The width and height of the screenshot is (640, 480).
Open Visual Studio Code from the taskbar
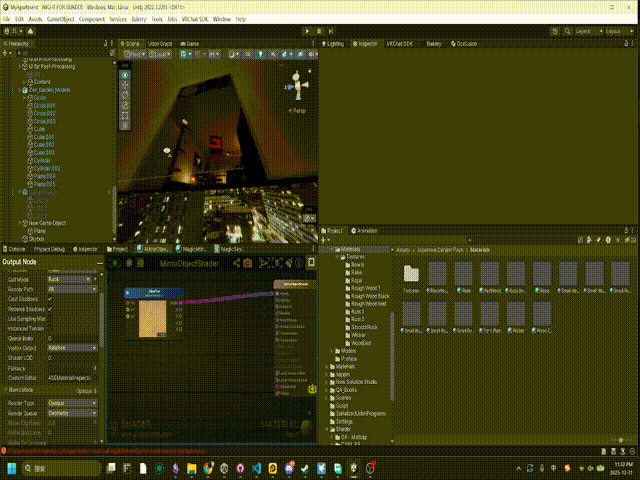pos(256,467)
